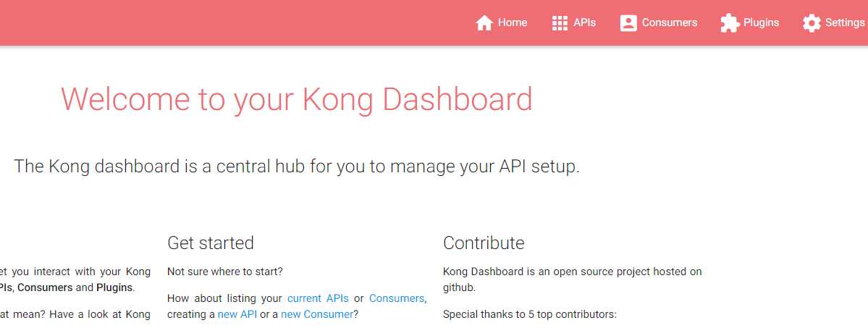Go to the APIs text label in navbar

pos(584,22)
